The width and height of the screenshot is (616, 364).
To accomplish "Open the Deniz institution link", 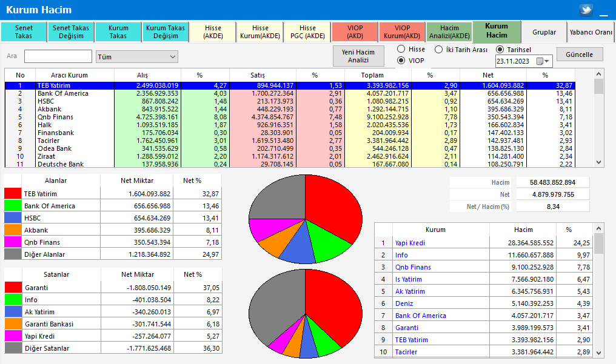I will pos(404,303).
